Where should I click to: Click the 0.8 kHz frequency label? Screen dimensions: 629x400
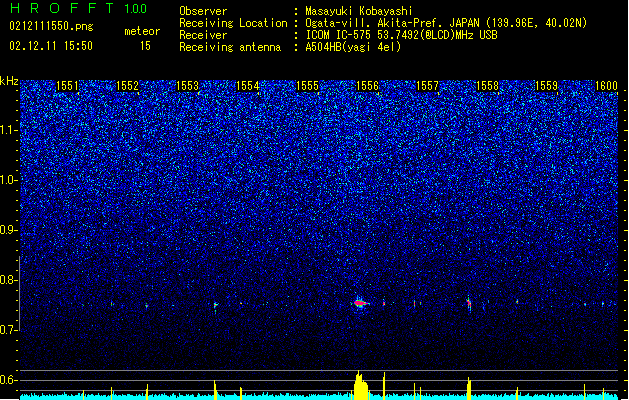8,280
